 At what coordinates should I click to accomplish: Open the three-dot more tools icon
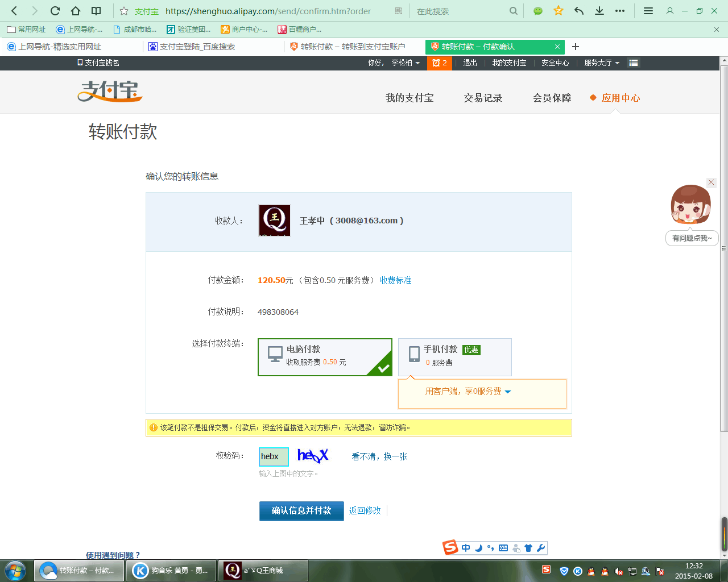620,11
